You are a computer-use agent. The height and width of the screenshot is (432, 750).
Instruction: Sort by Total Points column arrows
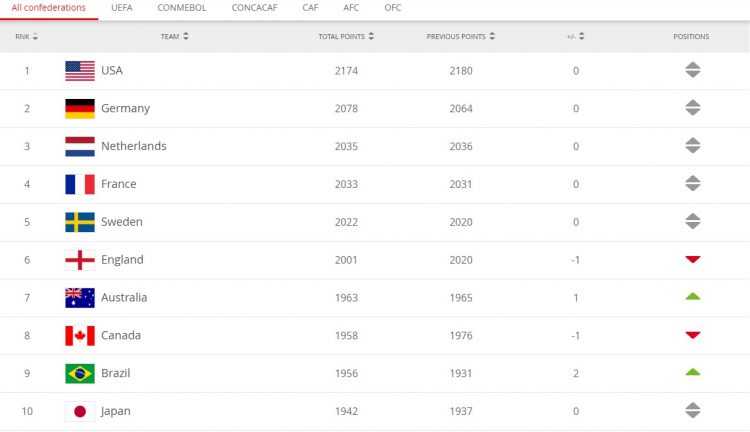(x=372, y=37)
